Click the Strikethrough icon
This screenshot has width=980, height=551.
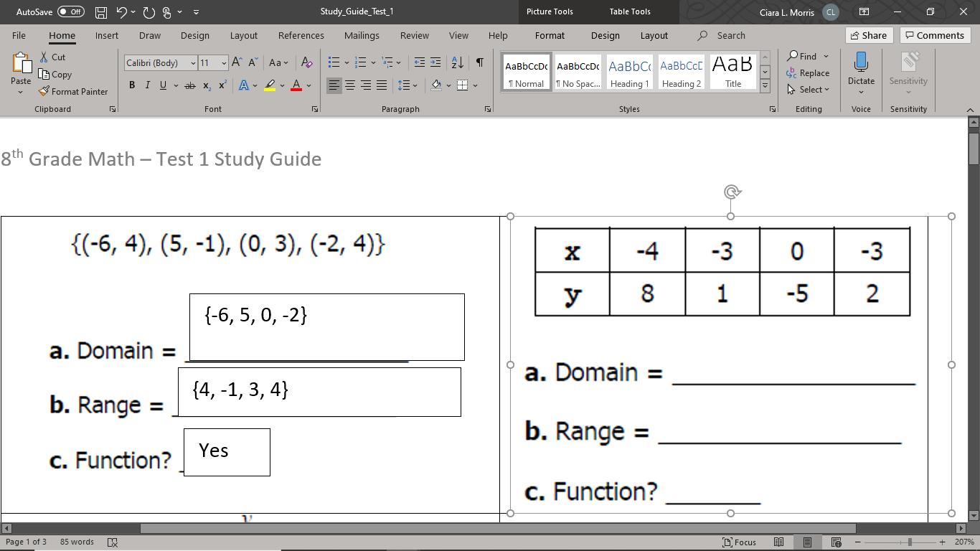(189, 85)
